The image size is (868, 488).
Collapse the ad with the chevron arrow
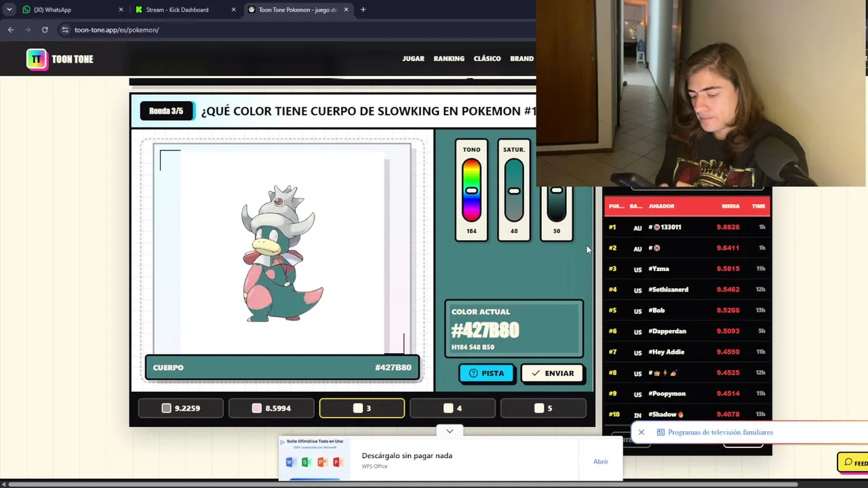point(450,431)
